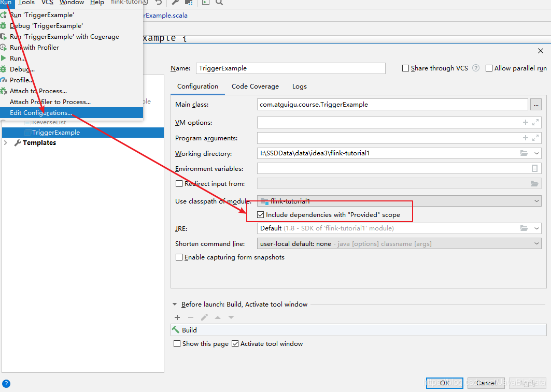Screen dimensions: 551x392
Task: Click the toolbar undo arrow icon
Action: [x=159, y=3]
